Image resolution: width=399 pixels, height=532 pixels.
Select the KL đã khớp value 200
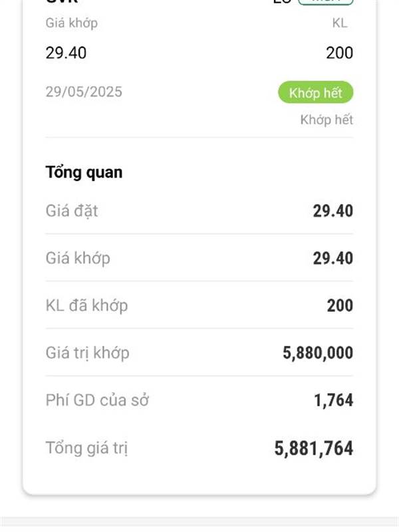coord(340,306)
